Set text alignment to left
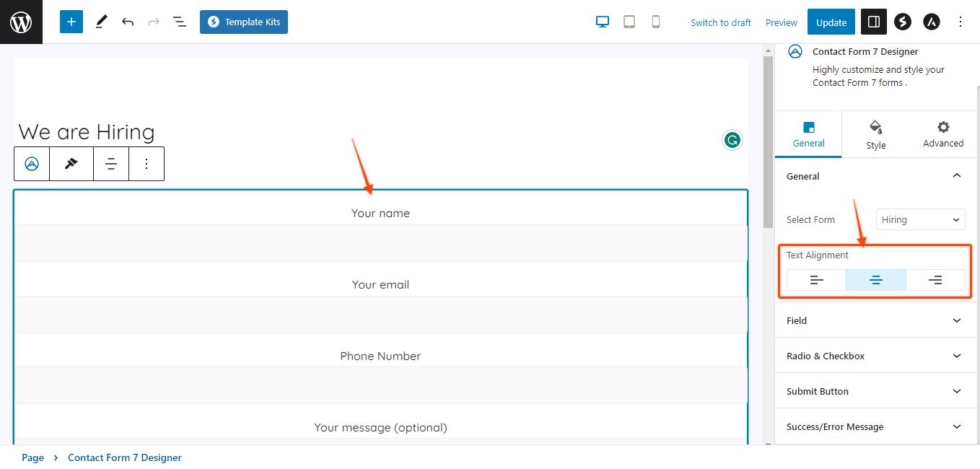The image size is (980, 469). tap(816, 280)
